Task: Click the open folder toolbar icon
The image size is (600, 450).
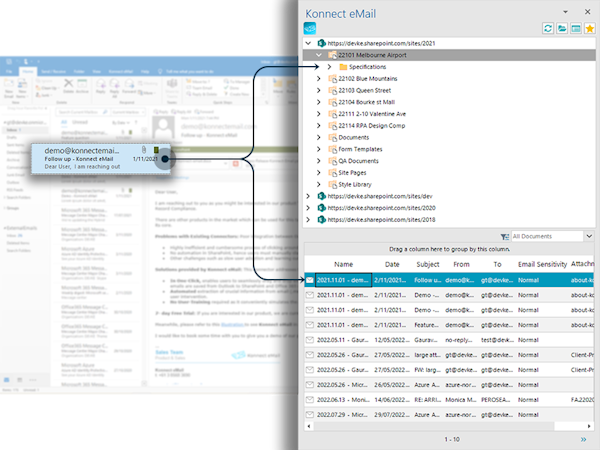Action: [562, 28]
